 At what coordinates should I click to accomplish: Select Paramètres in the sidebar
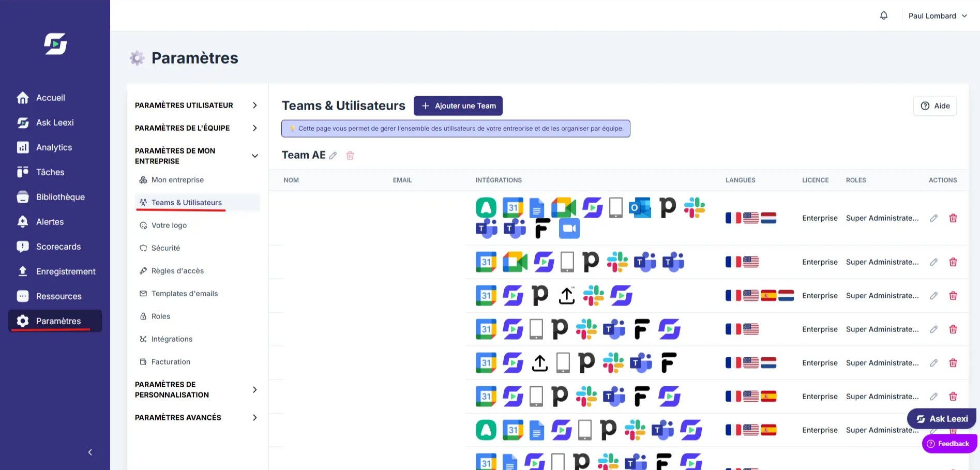tap(55, 321)
